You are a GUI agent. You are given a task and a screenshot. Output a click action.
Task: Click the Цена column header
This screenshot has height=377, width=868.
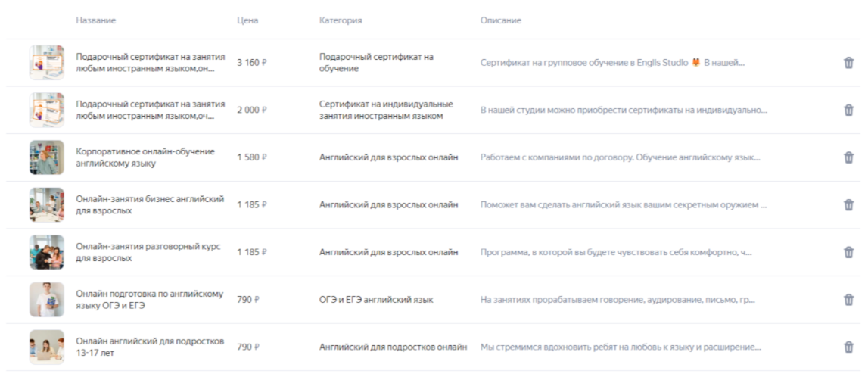tap(247, 20)
